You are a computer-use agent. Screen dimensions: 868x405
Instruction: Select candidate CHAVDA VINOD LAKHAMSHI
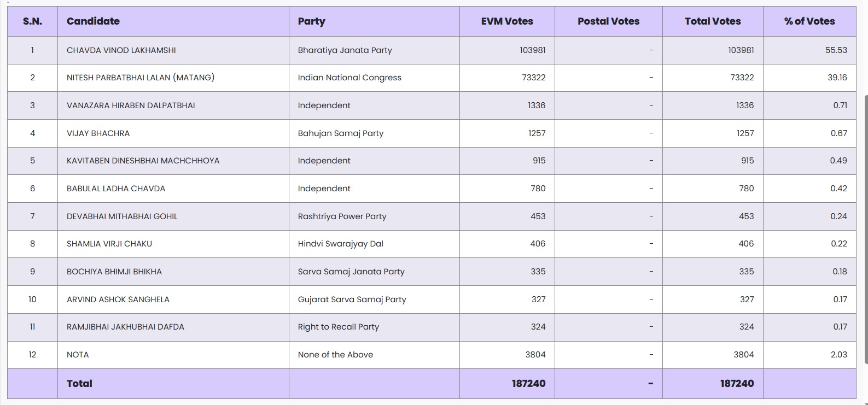(x=121, y=50)
